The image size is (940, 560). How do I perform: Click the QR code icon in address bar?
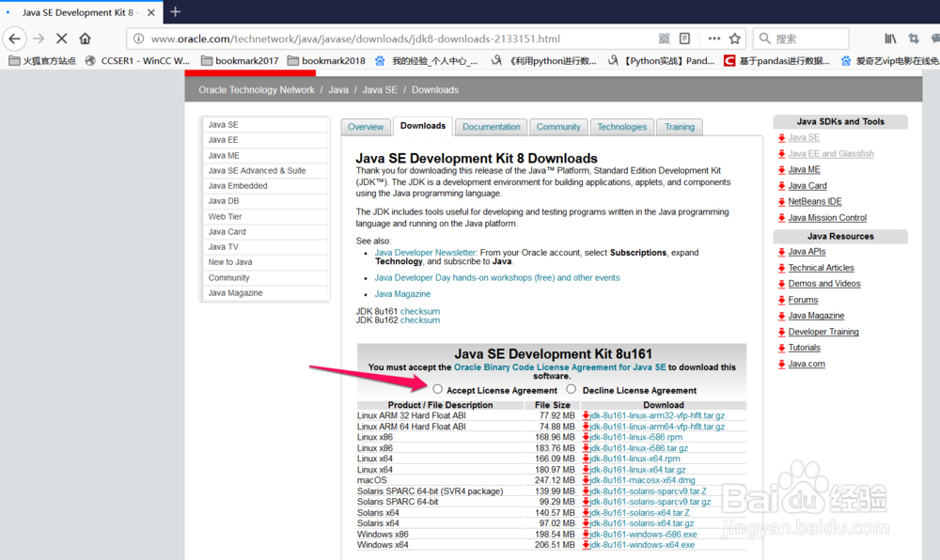pyautogui.click(x=665, y=39)
